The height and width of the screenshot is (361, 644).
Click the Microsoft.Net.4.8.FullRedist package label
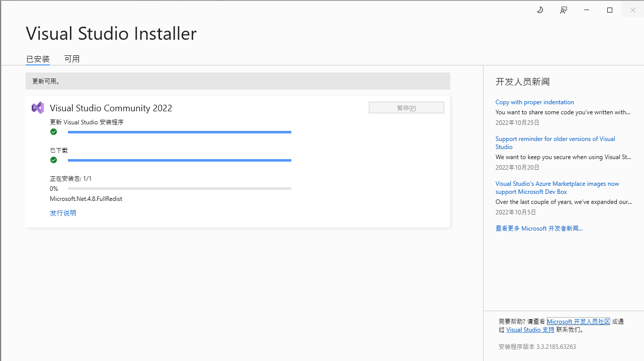tap(86, 198)
